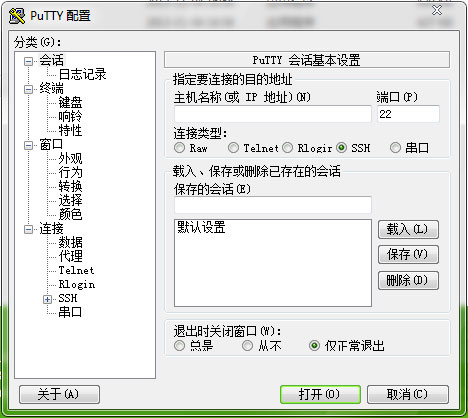Screen dimensions: 468x418
Task: Select the 串口 connection type radio
Action: 395,148
